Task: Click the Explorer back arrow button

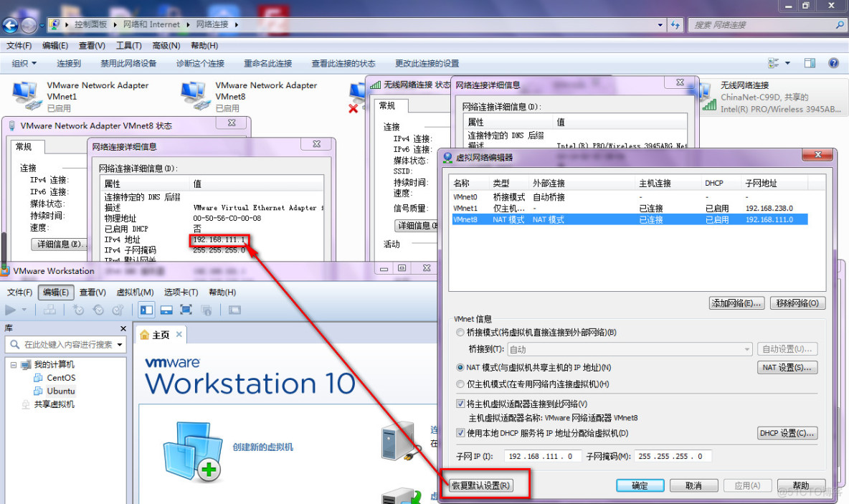Action: (10, 25)
